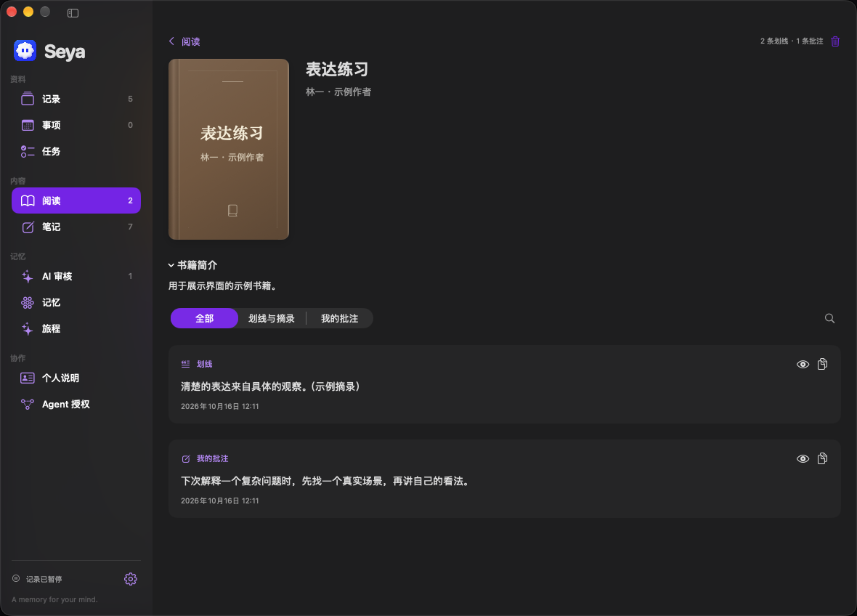Open 记录 in the sidebar
This screenshot has width=857, height=616.
76,99
